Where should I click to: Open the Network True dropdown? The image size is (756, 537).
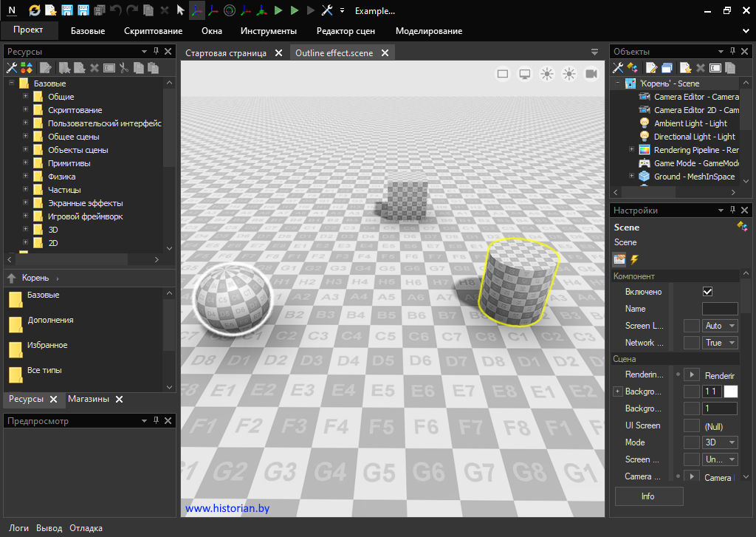(x=720, y=343)
